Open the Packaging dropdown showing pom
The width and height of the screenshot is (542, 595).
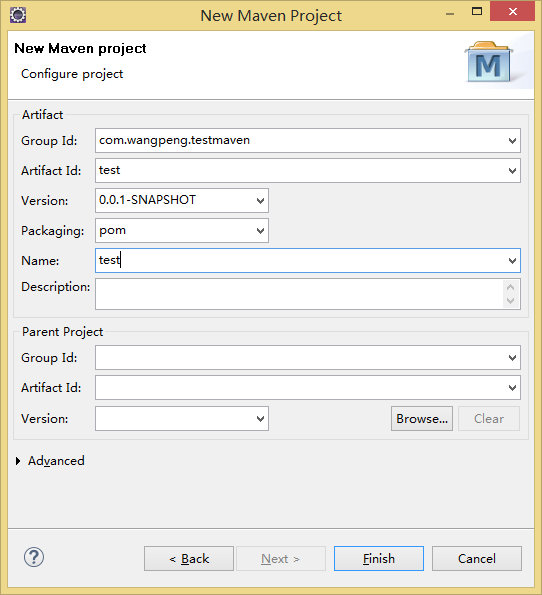[x=260, y=230]
